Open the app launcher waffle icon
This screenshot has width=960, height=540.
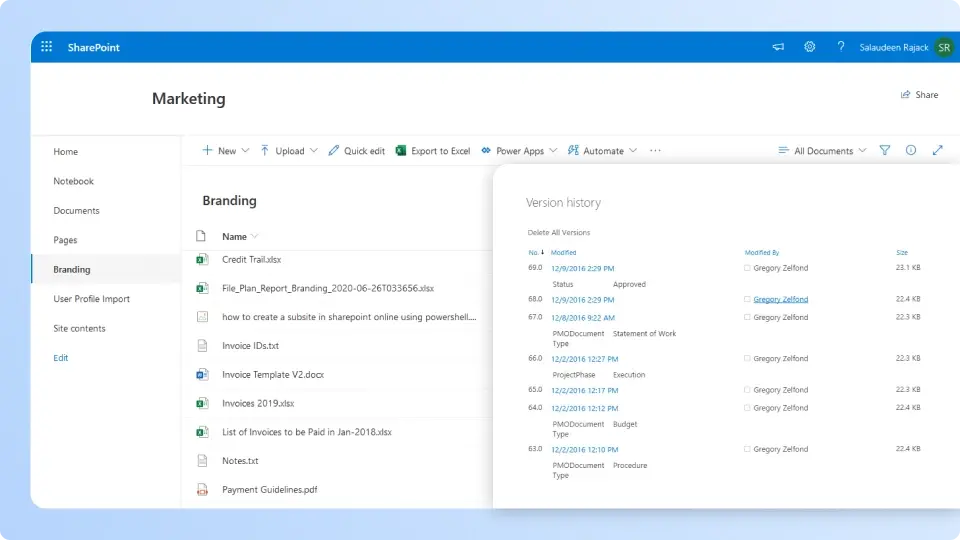click(47, 47)
